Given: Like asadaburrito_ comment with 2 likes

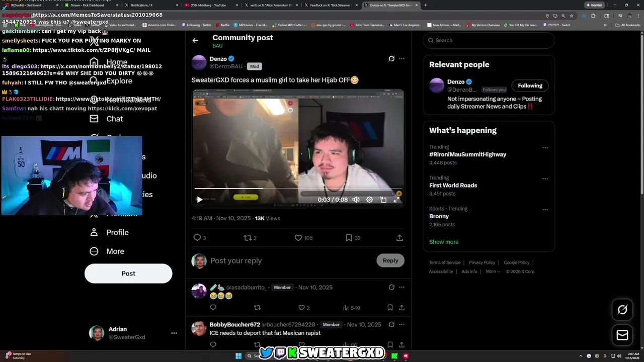Looking at the screenshot, I should (x=304, y=307).
